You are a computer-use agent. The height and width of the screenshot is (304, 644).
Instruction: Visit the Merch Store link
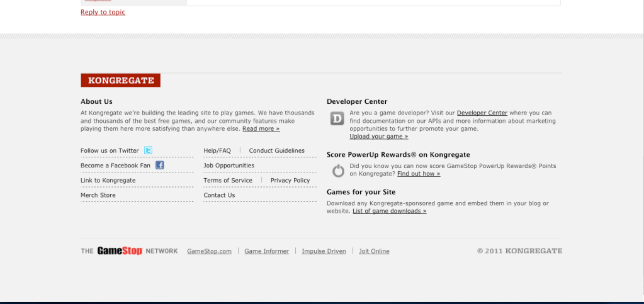98,195
